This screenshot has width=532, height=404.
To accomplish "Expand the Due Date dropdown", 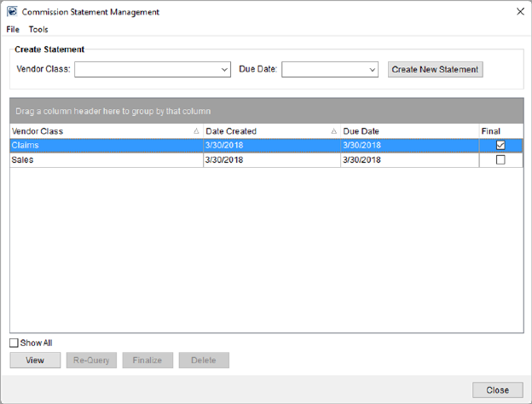I will click(373, 70).
